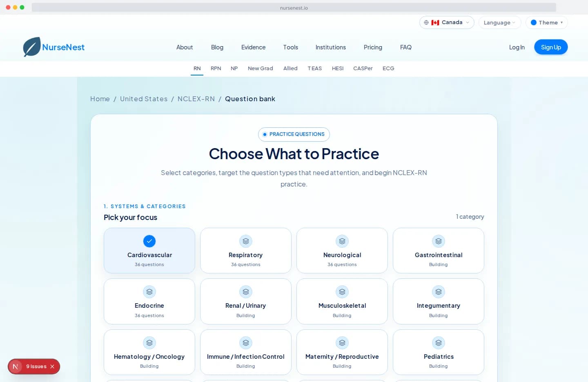
Task: Select the Hematology / Oncology card
Action: coord(149,352)
